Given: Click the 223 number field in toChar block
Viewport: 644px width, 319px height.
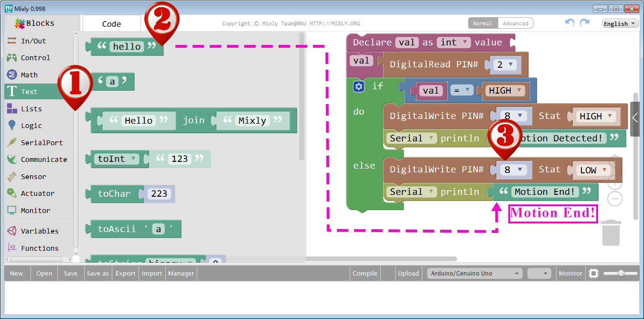Looking at the screenshot, I should [159, 194].
